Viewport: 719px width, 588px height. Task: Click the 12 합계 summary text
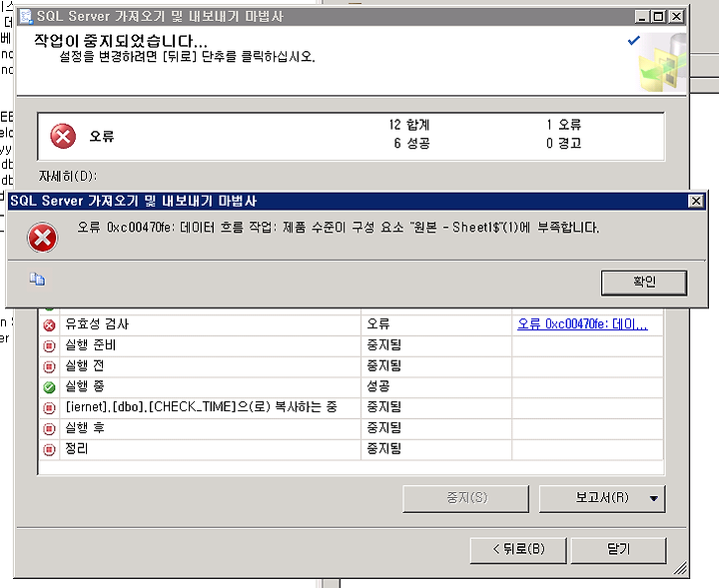tap(409, 125)
